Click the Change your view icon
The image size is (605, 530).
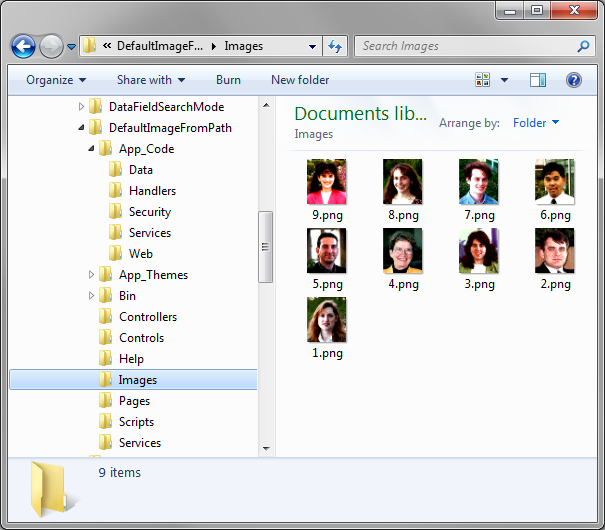484,80
